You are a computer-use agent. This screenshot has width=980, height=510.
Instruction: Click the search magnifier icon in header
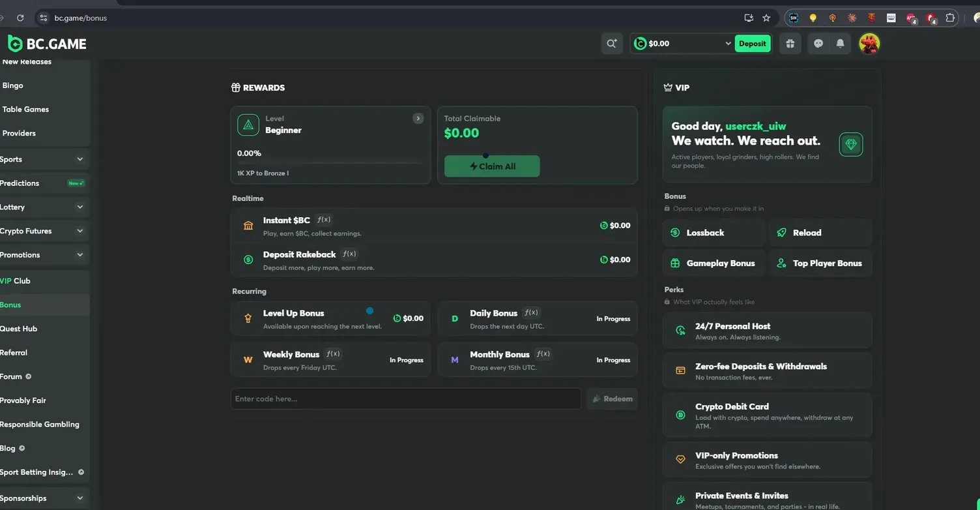(x=612, y=44)
